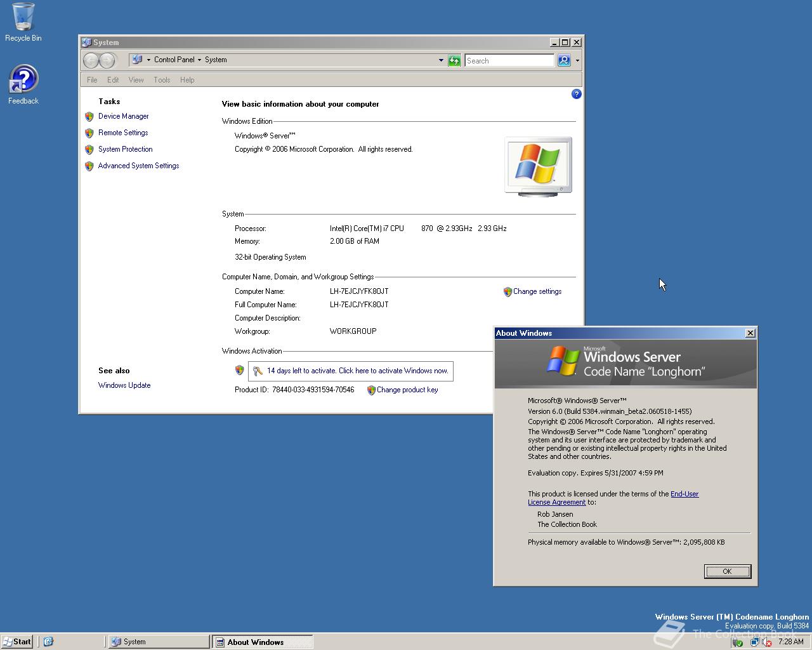Viewport: 812px width, 650px height.
Task: Launch Internet Explorer from quick launch
Action: [x=48, y=642]
